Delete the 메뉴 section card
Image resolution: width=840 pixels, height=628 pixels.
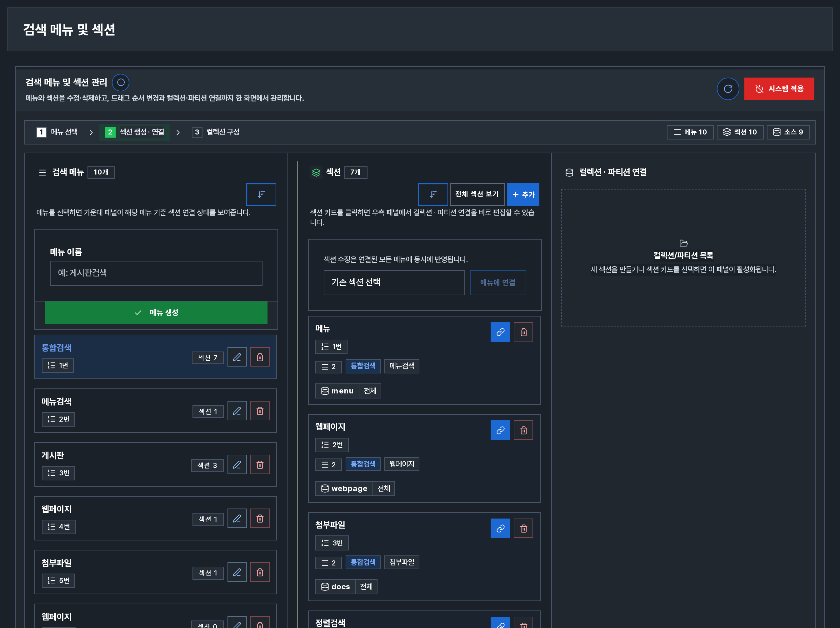[523, 332]
